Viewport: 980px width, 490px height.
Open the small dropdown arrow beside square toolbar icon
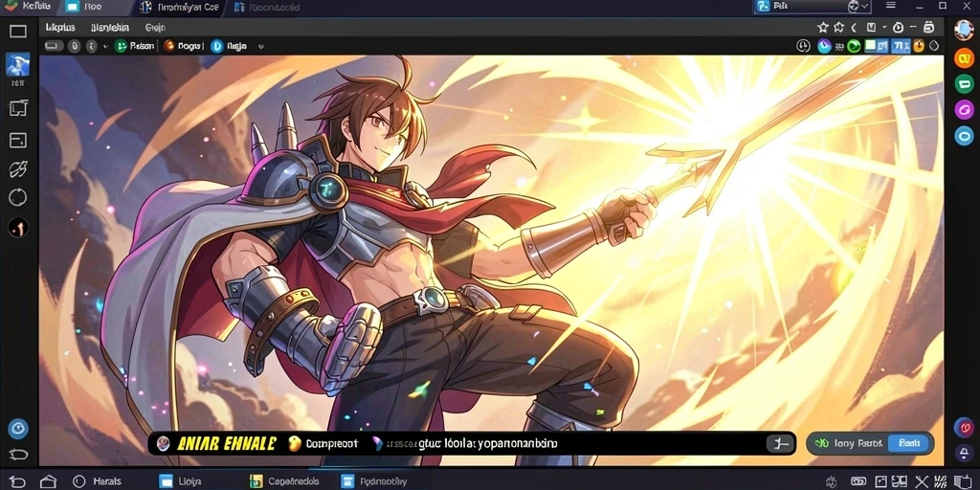click(x=883, y=27)
